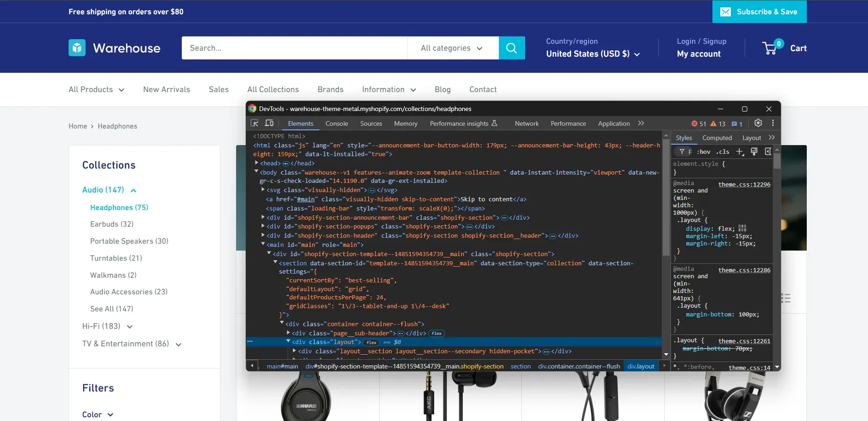Click the new style rule plus icon
The image size is (868, 421).
click(x=740, y=152)
